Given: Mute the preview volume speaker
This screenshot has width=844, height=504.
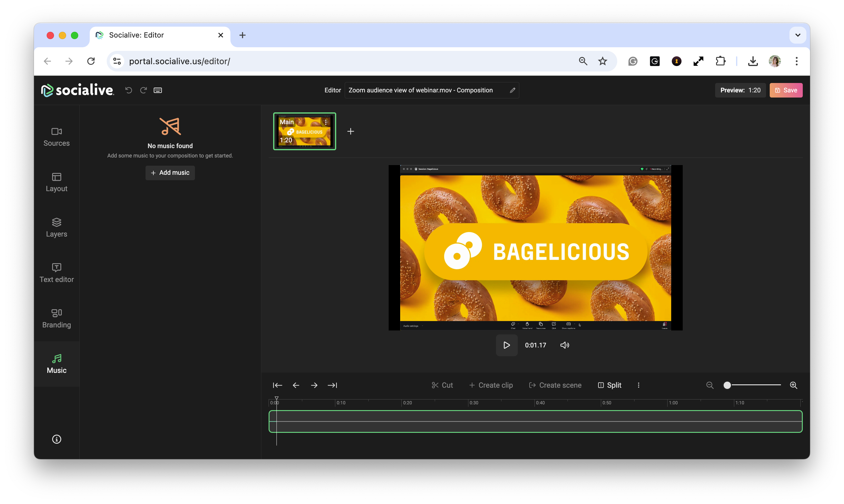Looking at the screenshot, I should coord(564,345).
